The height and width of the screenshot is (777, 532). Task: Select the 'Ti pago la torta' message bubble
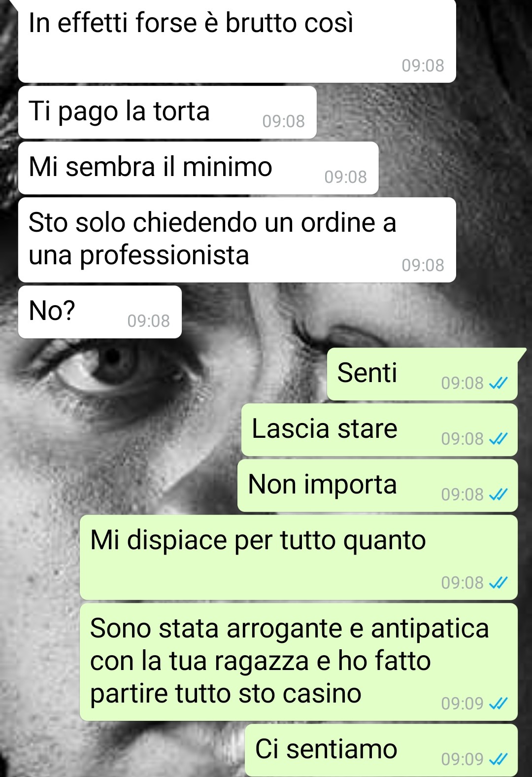167,112
